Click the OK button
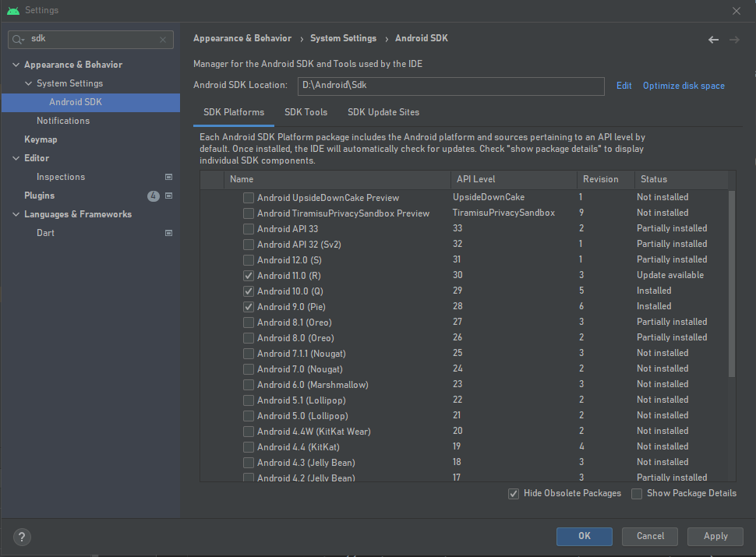 pos(585,536)
